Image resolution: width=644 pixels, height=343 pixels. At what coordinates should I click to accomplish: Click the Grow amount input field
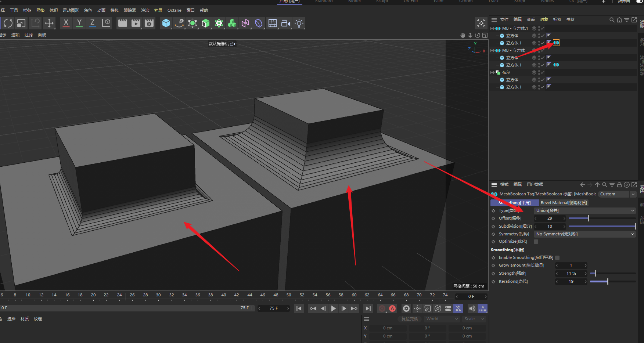[571, 265]
